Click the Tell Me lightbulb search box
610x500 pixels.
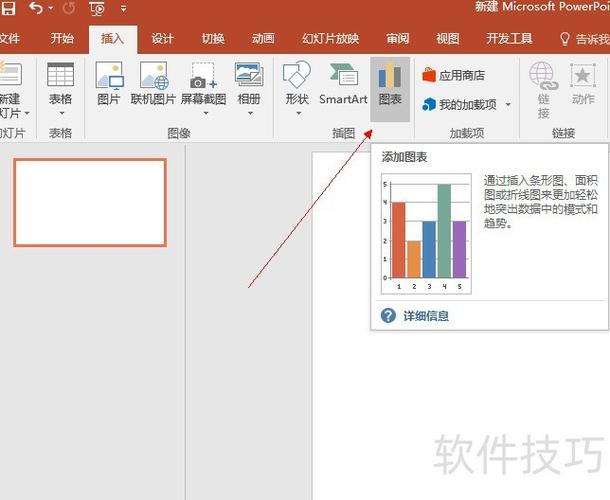tap(584, 39)
